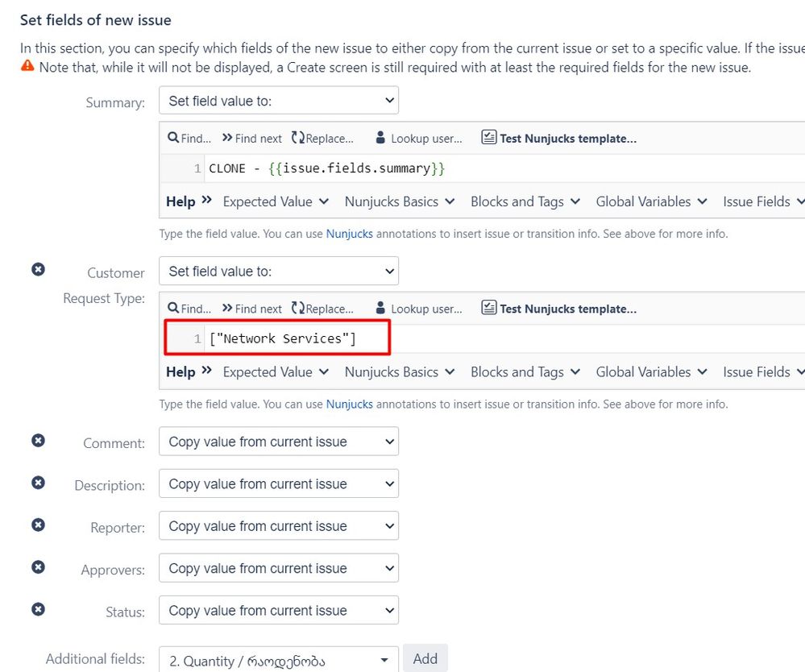Expand Nunjucks Basics help menu under Summary
This screenshot has height=672, width=805.
(x=400, y=201)
